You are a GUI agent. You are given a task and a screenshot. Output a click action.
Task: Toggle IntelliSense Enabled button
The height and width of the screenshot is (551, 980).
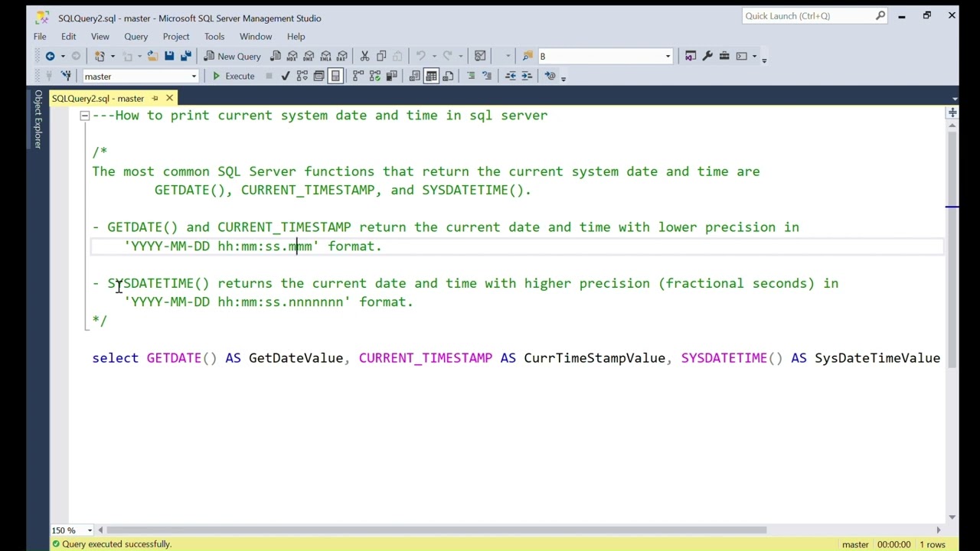(335, 76)
